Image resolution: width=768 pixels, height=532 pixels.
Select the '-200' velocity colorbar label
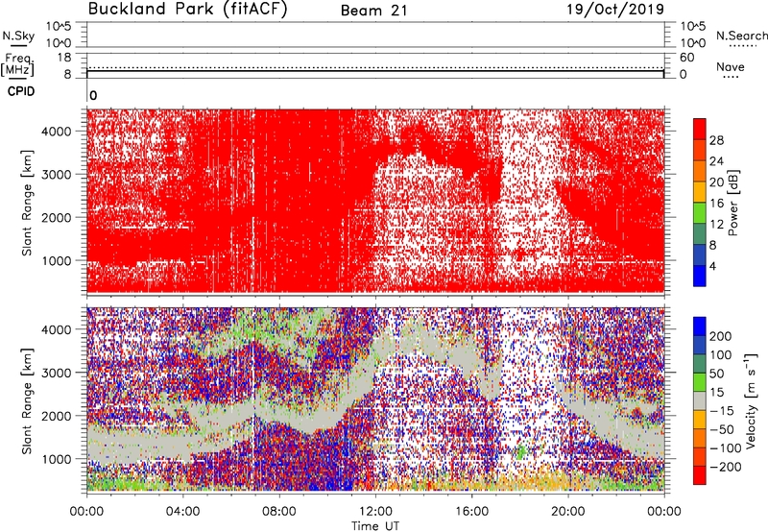click(726, 467)
